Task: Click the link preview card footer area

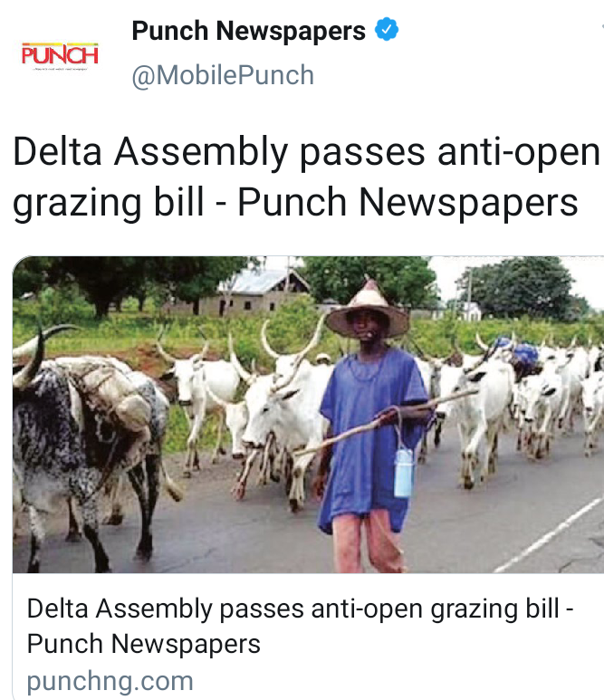Action: [x=308, y=637]
